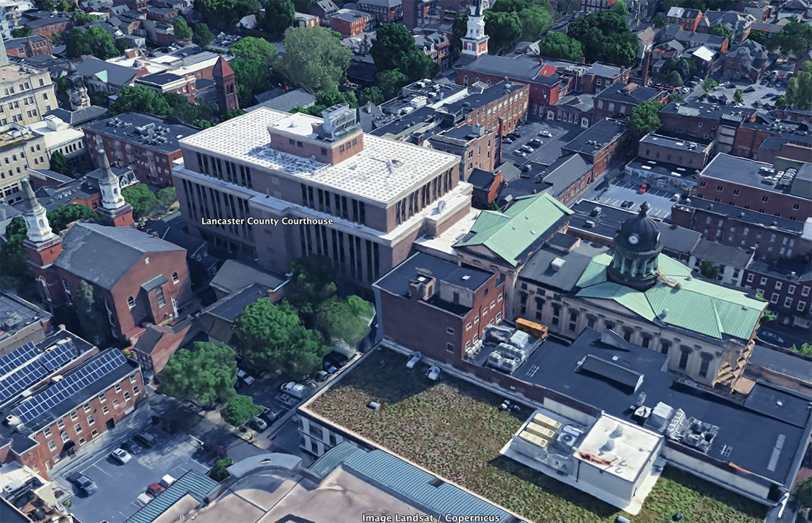Click the Image Landsat / Copernicus attribution text
This screenshot has width=812, height=523.
click(x=431, y=517)
